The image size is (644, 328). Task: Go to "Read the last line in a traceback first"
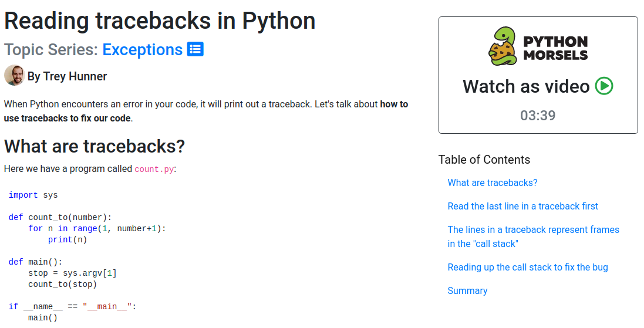click(522, 206)
